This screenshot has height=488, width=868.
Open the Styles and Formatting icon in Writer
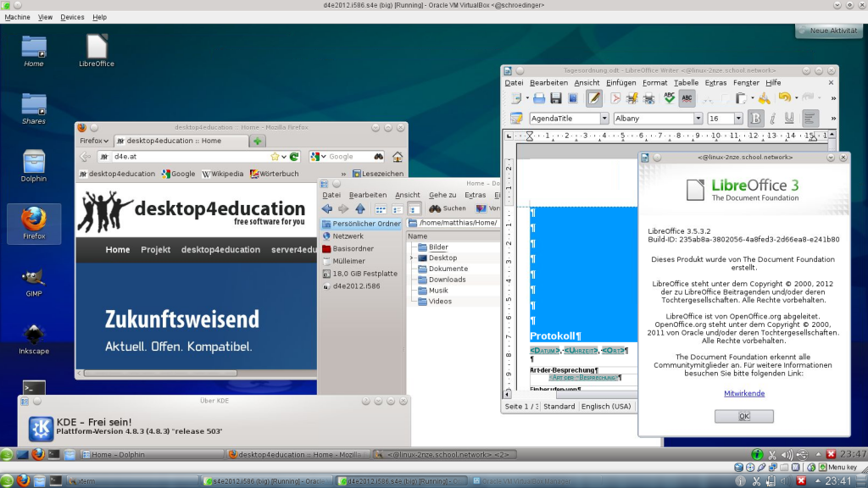(516, 119)
